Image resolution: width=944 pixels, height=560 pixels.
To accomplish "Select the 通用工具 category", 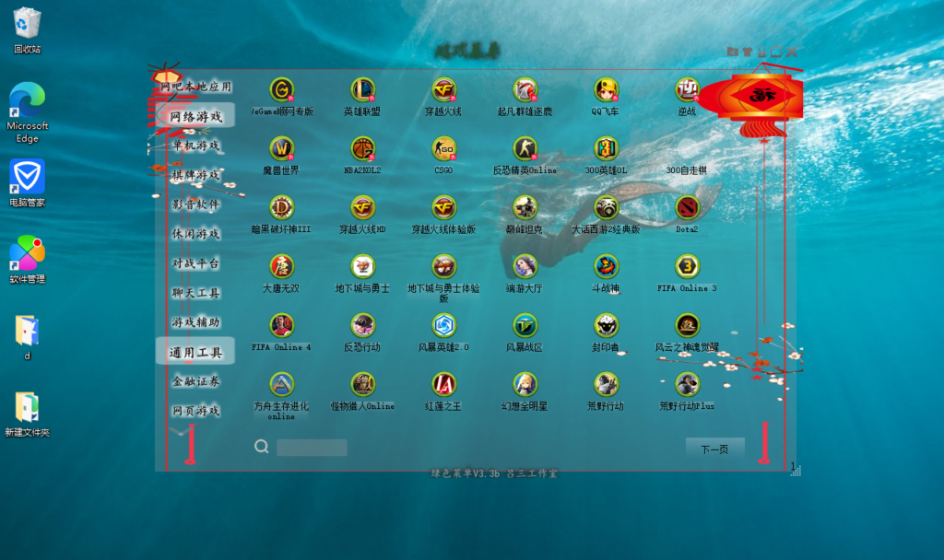I will [196, 352].
